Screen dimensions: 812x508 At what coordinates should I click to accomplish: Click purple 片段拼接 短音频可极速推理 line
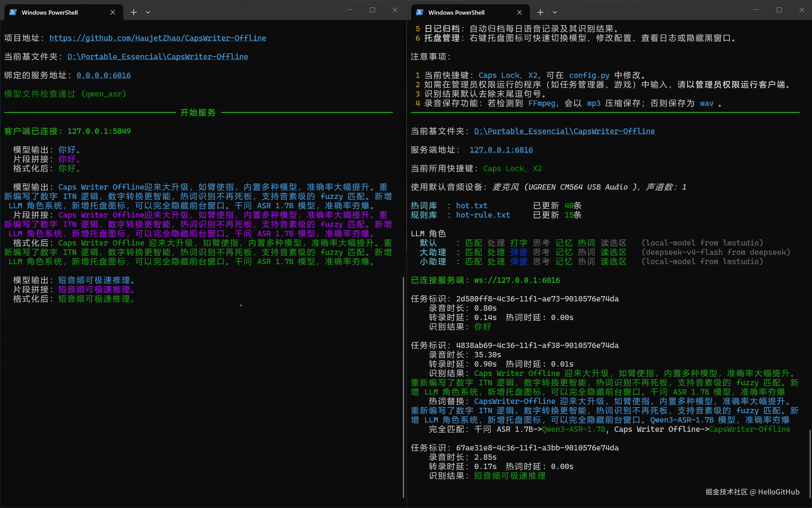coord(74,290)
